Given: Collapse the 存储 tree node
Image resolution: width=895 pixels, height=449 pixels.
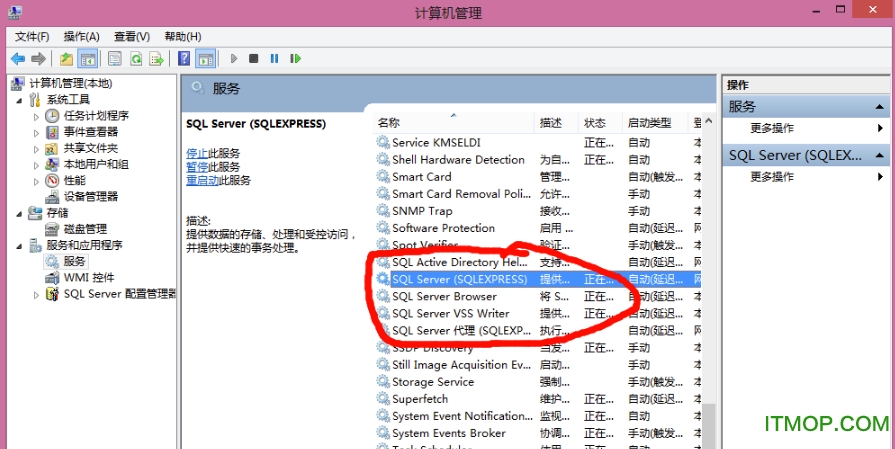Looking at the screenshot, I should 20,214.
